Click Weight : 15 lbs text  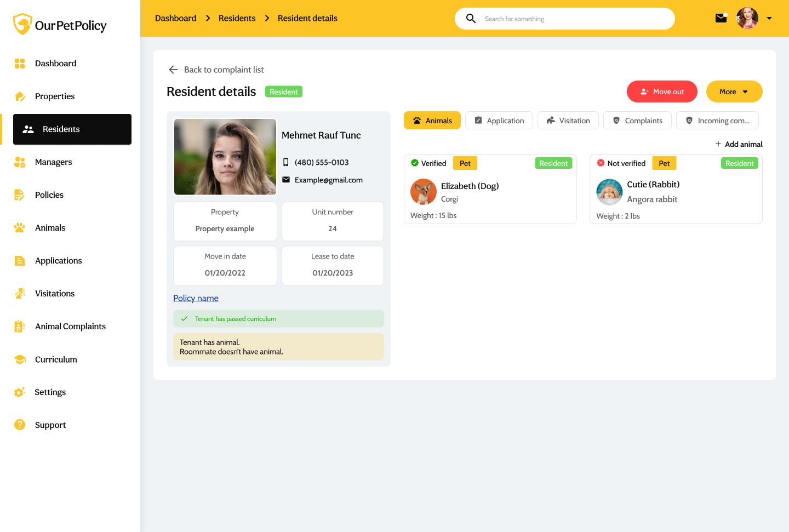(x=433, y=215)
